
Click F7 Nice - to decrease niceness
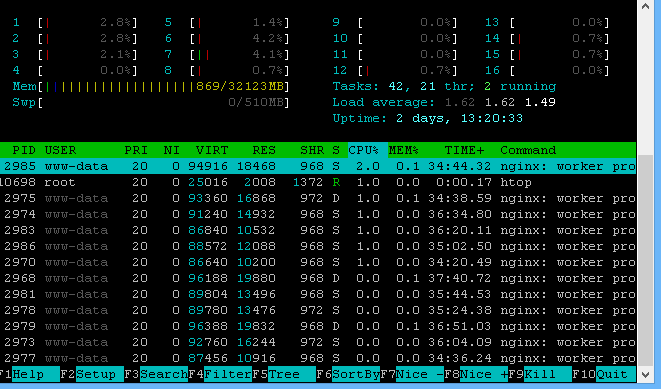click(412, 374)
